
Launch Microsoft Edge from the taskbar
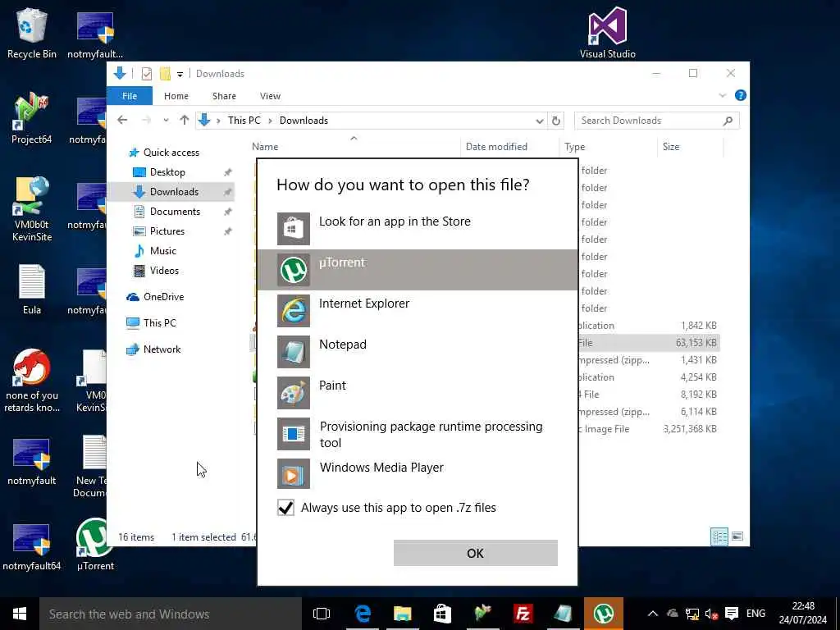tap(362, 614)
